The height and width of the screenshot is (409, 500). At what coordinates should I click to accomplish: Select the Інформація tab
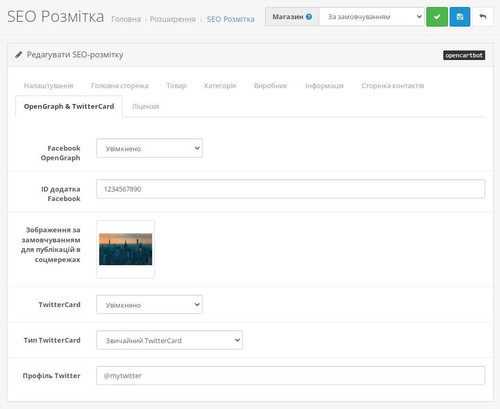pyautogui.click(x=324, y=86)
